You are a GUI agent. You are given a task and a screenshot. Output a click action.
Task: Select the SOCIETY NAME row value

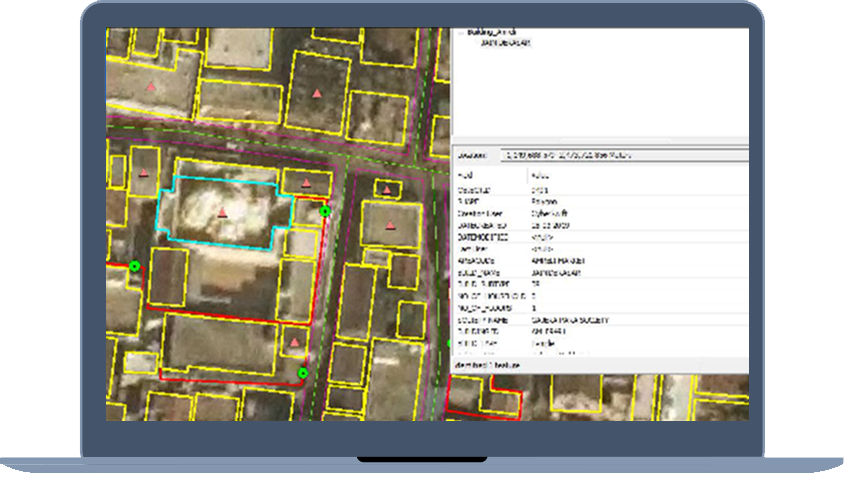[x=570, y=320]
